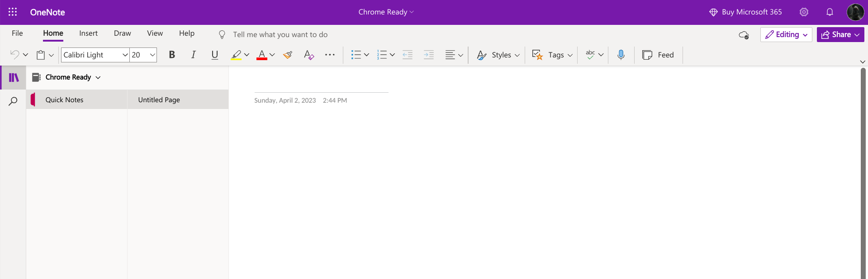Open the notifications bell
Image resolution: width=868 pixels, height=279 pixels.
[x=830, y=12]
